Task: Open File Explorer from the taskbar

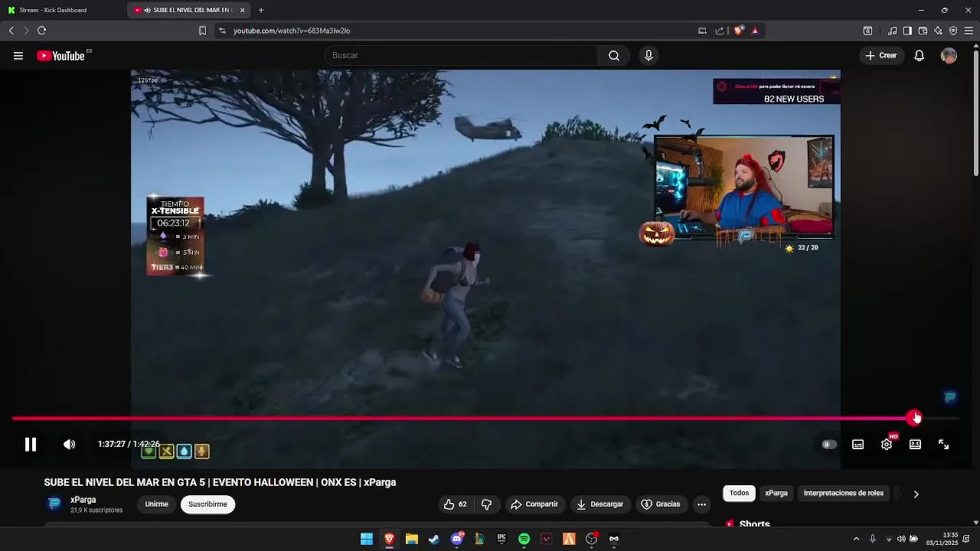Action: tap(412, 539)
